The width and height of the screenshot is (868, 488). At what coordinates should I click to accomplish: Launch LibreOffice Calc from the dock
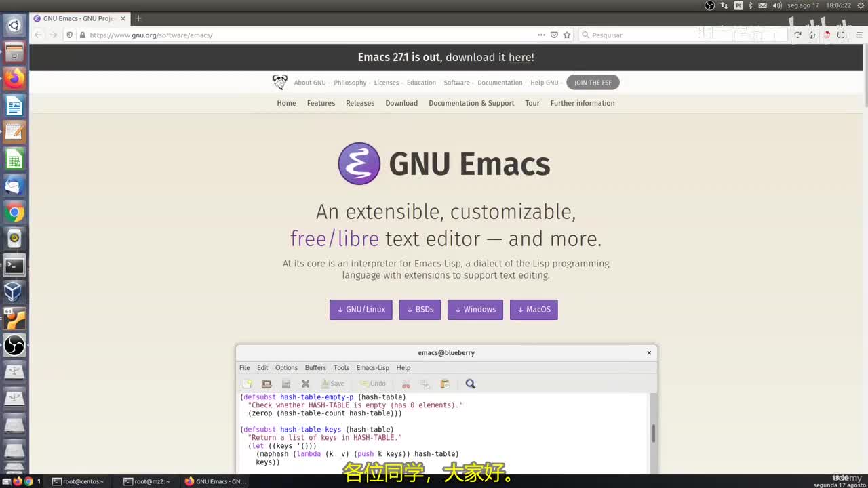pos(14,159)
